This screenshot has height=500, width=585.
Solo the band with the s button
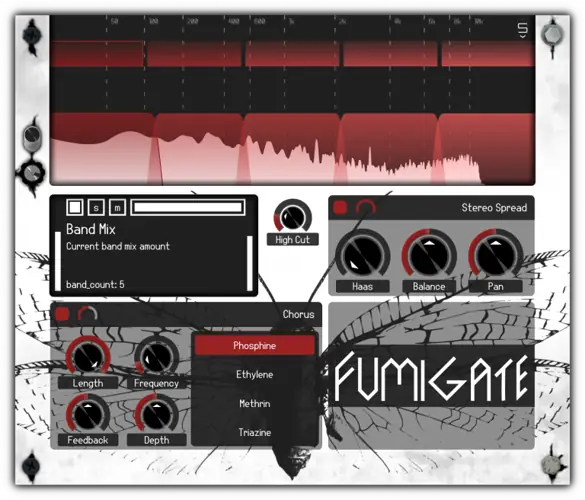[x=96, y=207]
